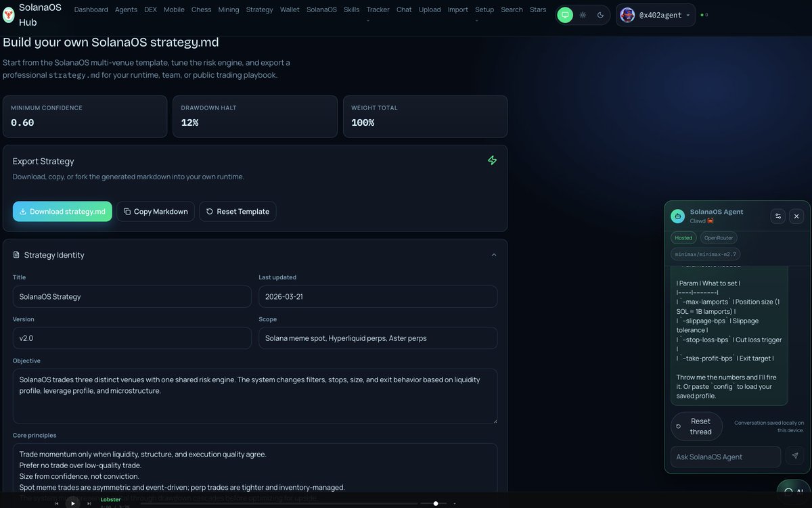Adjust the player volume slider
This screenshot has height=508, width=812.
(434, 503)
